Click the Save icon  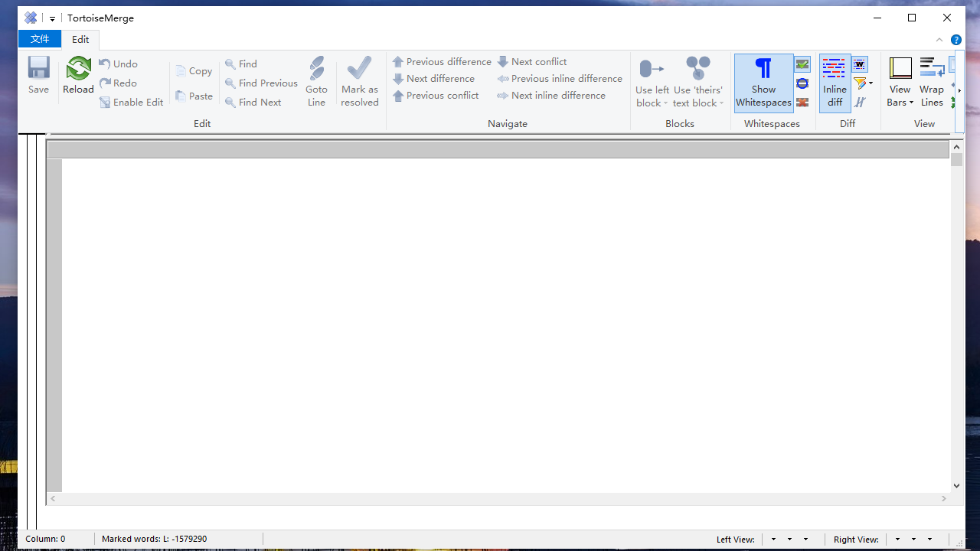click(38, 70)
